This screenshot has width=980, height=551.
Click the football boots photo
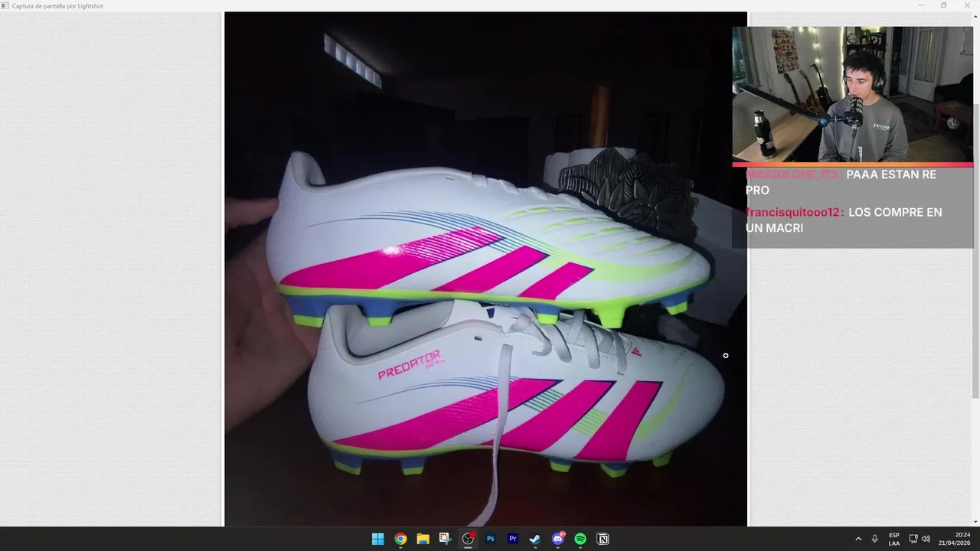[x=485, y=269]
